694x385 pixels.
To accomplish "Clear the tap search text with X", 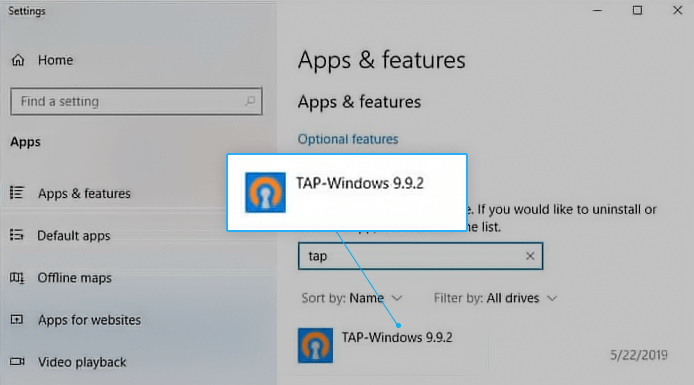I will pos(530,256).
